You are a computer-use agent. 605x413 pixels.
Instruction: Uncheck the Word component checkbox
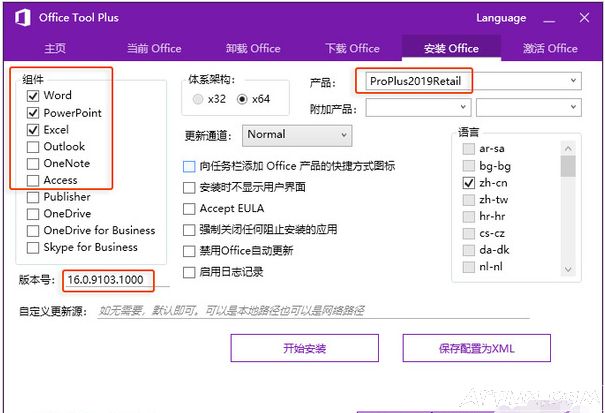(33, 95)
